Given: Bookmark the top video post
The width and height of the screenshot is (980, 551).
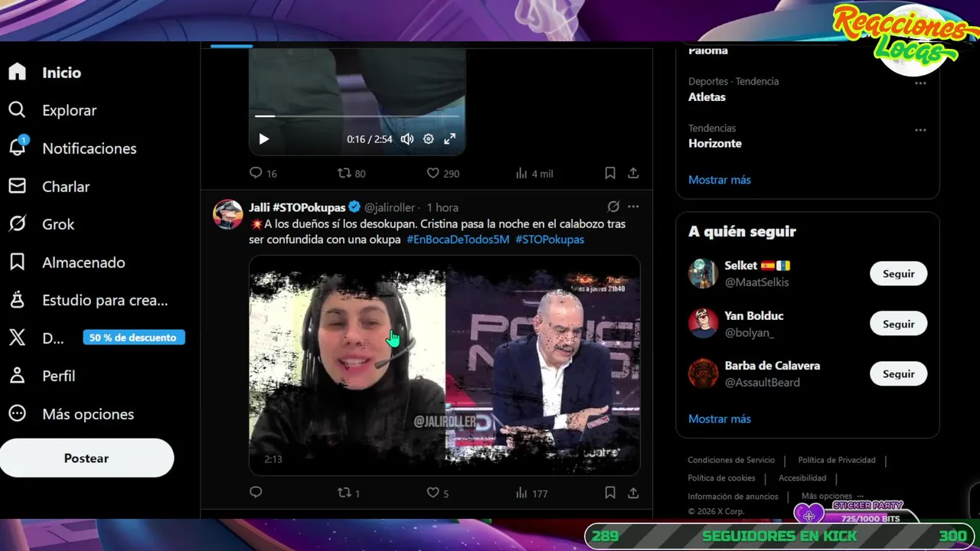Looking at the screenshot, I should tap(610, 174).
